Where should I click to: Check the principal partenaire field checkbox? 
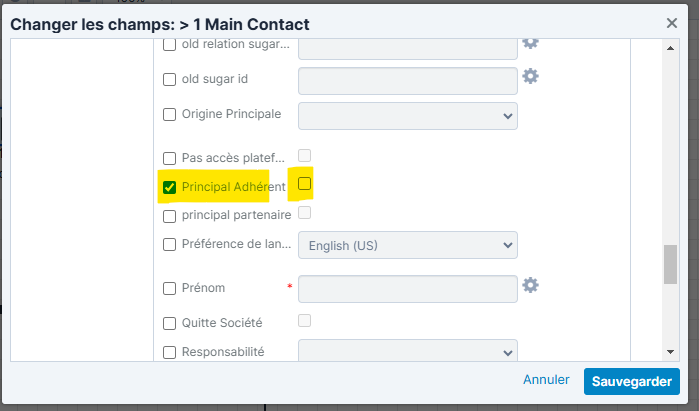(x=169, y=215)
